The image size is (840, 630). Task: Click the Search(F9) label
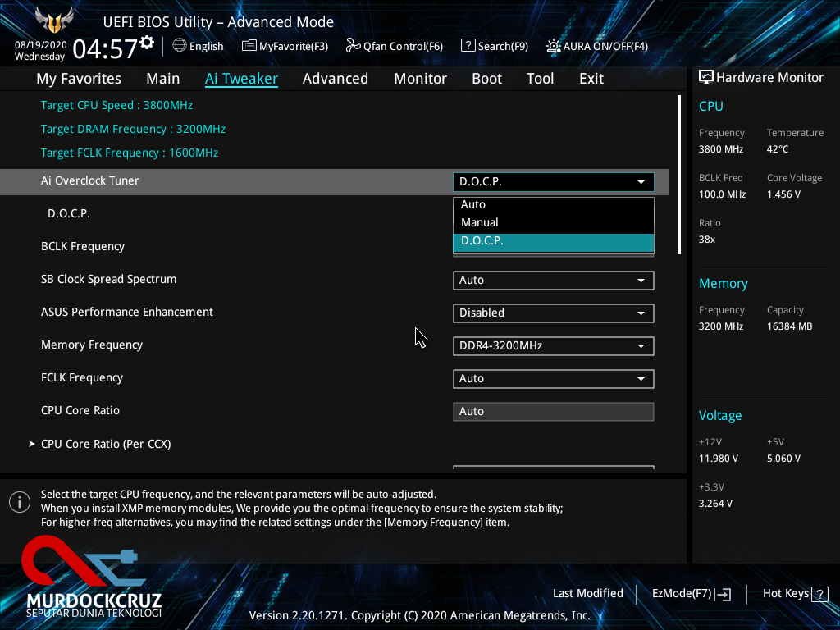(503, 47)
